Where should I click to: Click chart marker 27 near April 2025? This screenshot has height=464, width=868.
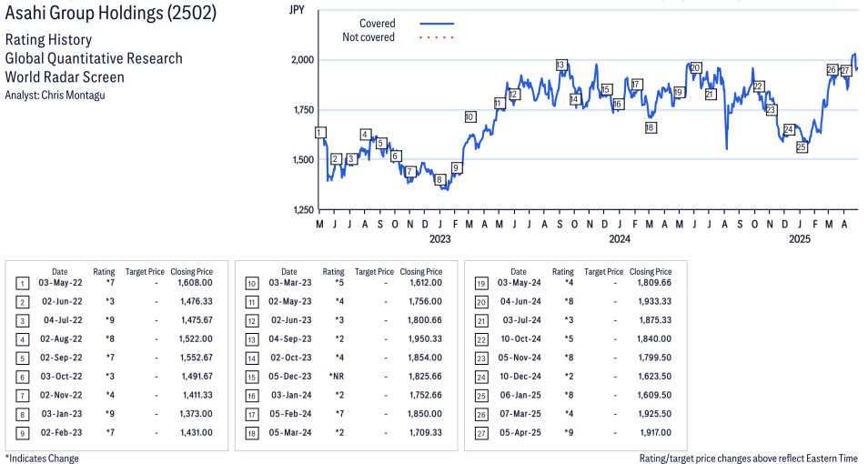coord(845,71)
